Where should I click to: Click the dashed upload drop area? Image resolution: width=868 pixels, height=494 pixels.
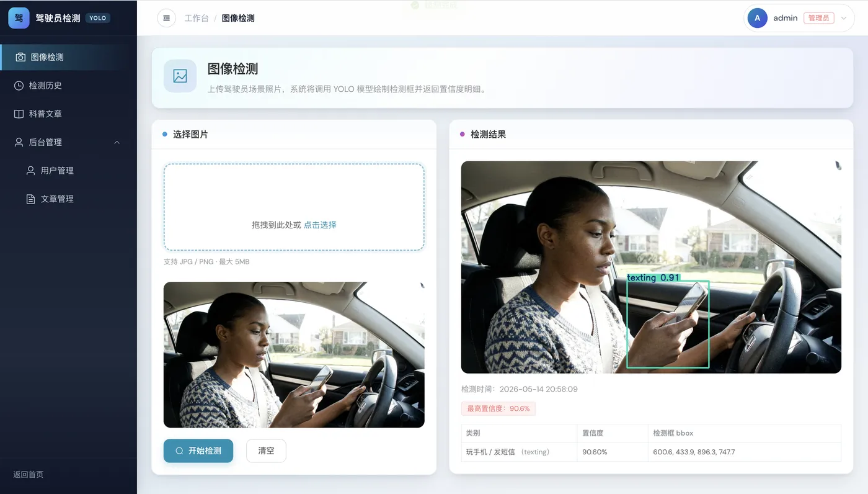pos(294,207)
